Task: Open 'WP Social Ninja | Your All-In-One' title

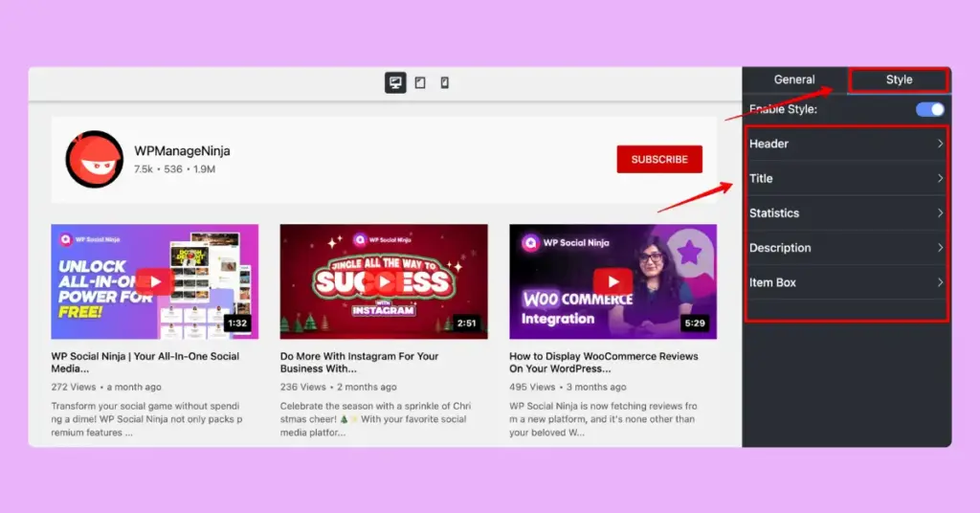Action: [x=145, y=363]
